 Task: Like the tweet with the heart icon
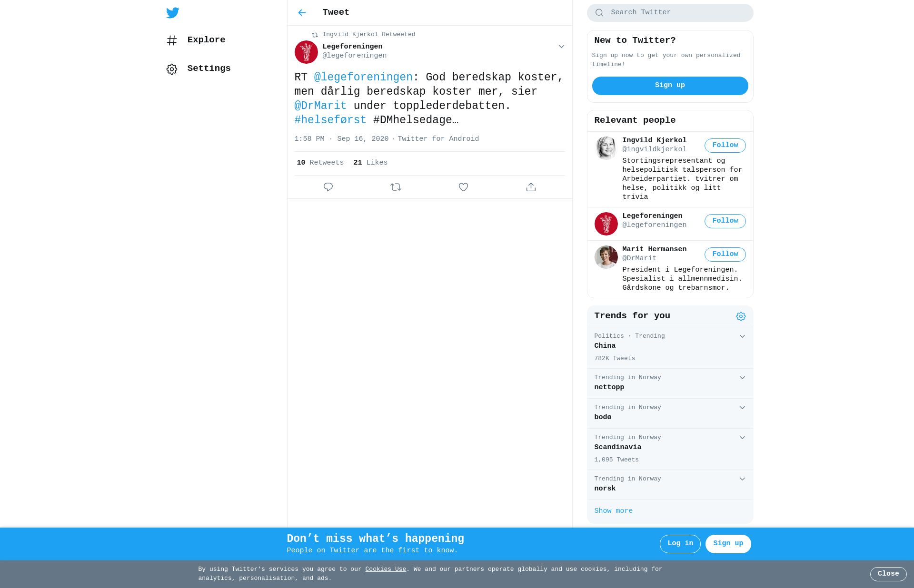pyautogui.click(x=463, y=187)
